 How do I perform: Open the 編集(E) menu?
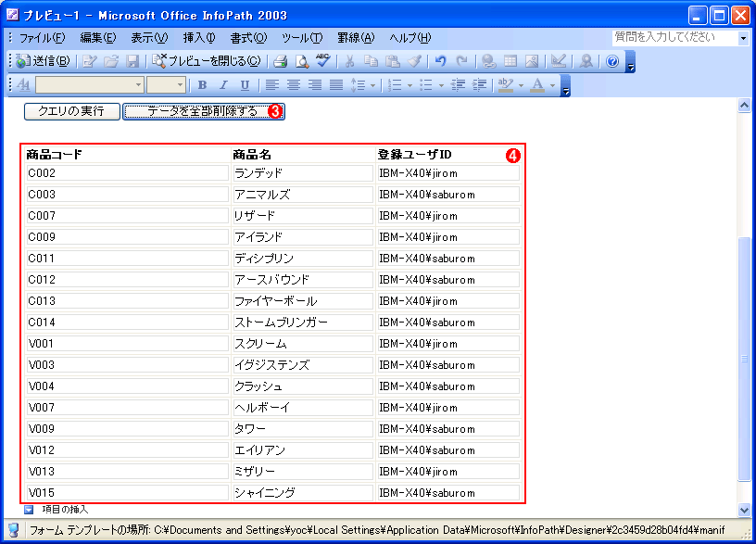98,38
